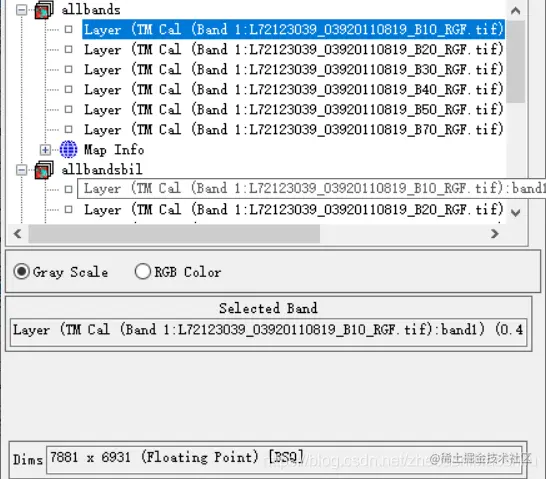
Task: Select the B50_RGF.tif layer in allbands
Action: click(294, 109)
